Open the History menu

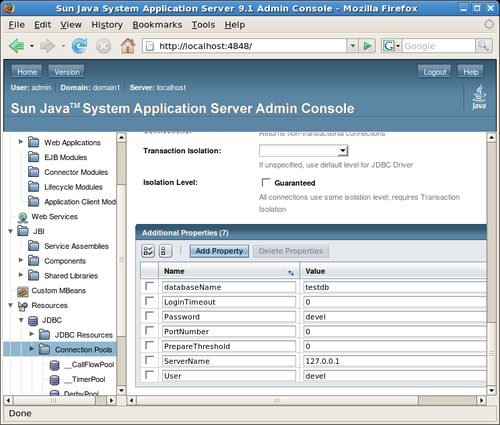(x=107, y=25)
